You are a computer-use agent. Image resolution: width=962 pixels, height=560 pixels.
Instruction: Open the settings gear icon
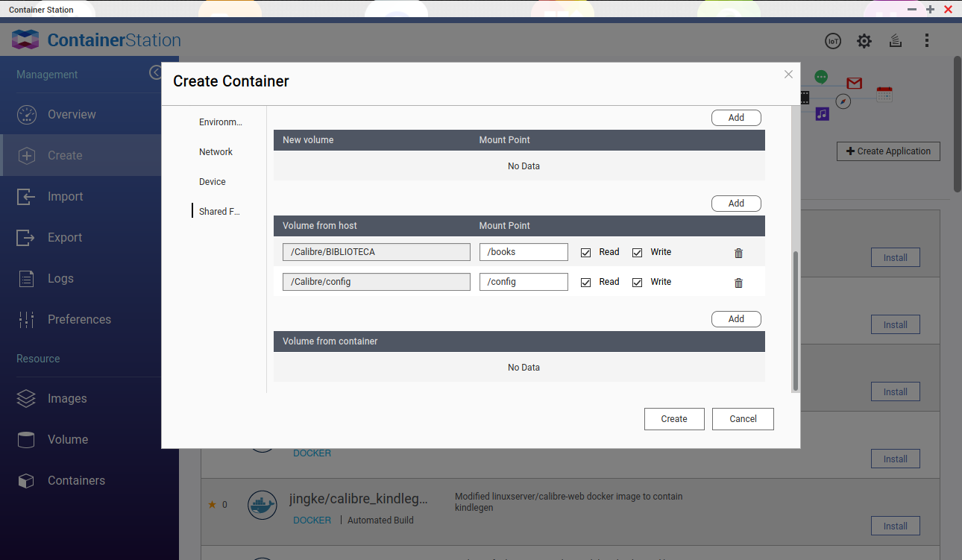[864, 41]
